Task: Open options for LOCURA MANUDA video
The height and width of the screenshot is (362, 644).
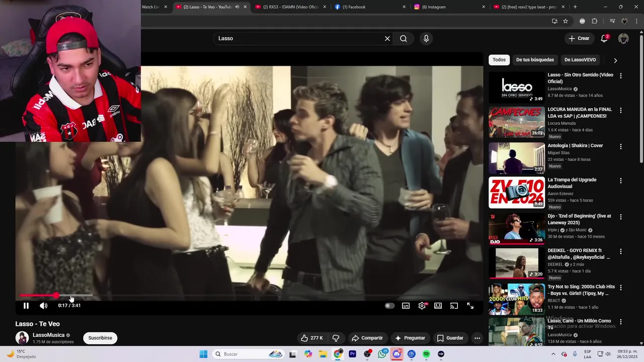Action: pos(620,110)
